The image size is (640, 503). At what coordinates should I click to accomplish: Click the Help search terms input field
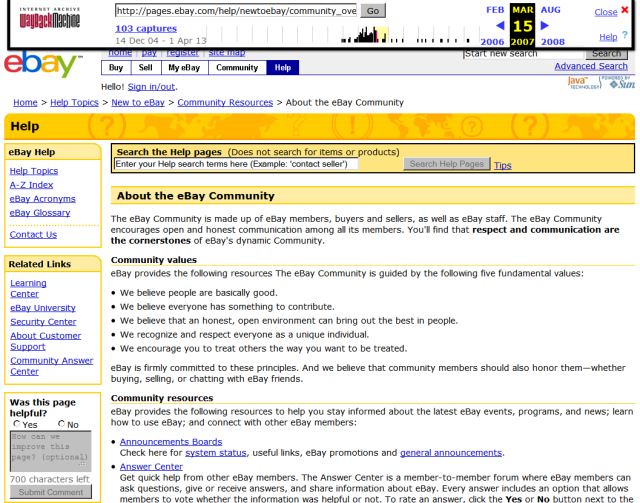pos(236,164)
